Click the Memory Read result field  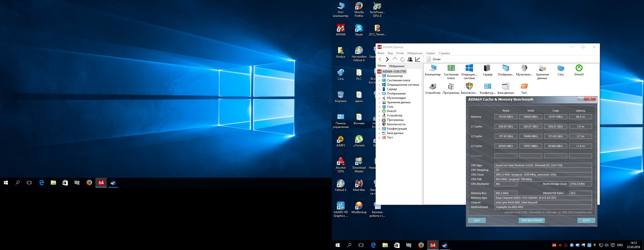coord(505,117)
